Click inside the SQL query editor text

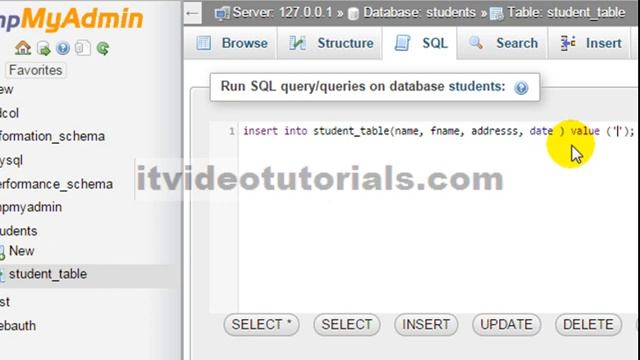click(x=438, y=131)
